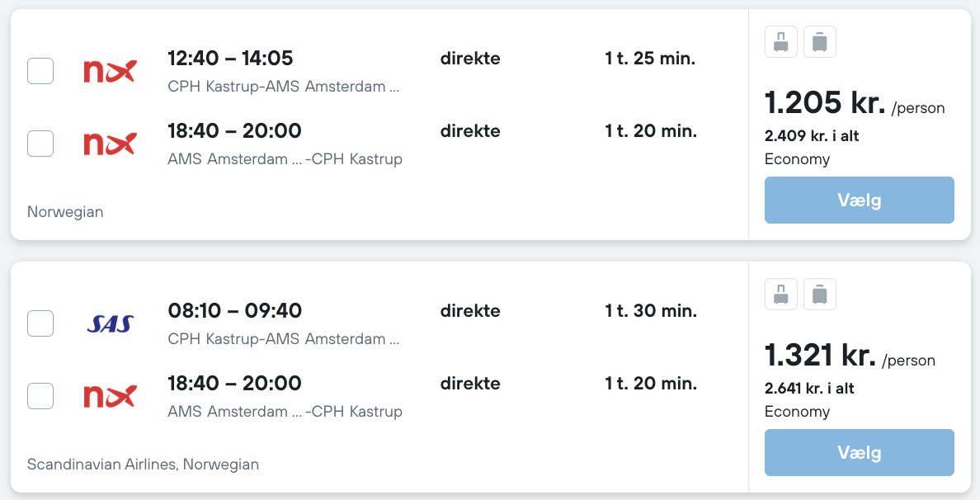Viewport: 980px width, 500px height.
Task: Click cabin bag icon on 1.321 kr. offer
Action: tap(780, 294)
